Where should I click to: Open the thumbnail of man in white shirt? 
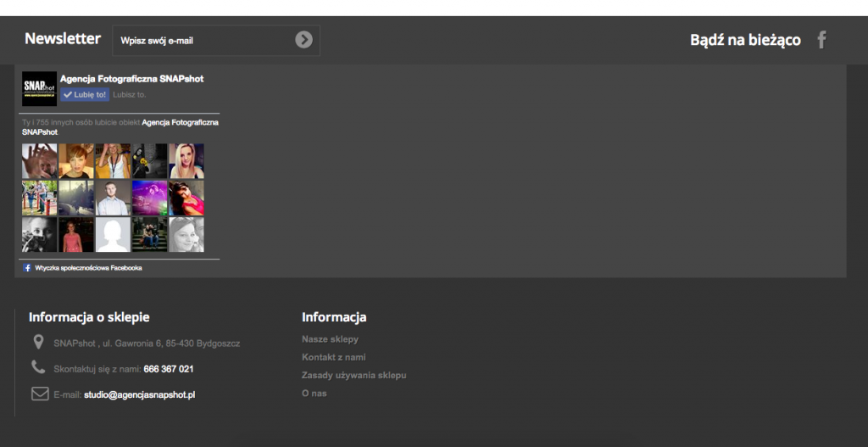113,198
